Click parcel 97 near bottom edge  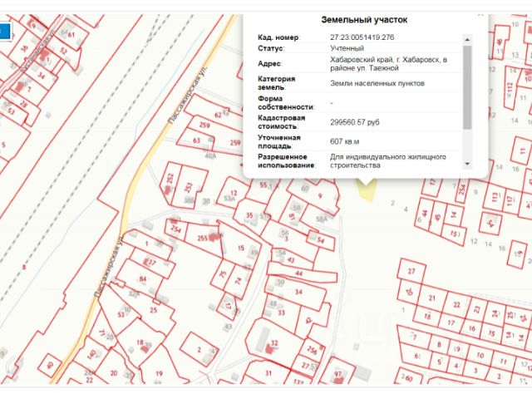click(x=338, y=374)
